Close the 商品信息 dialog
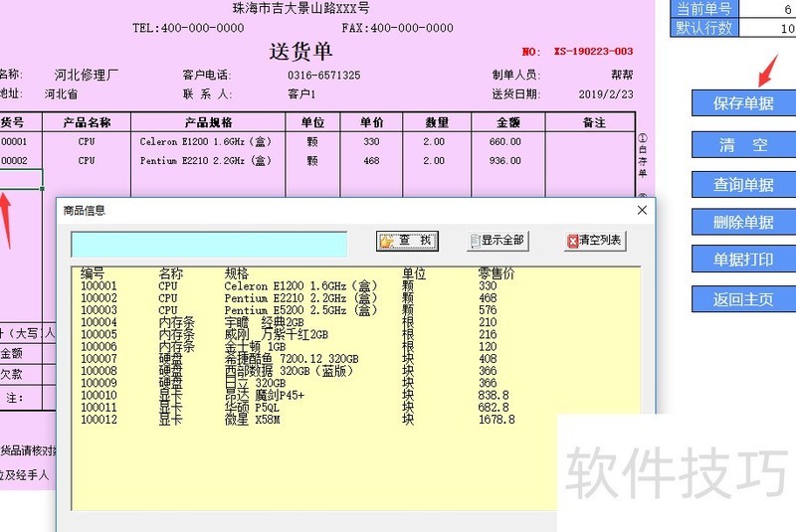The width and height of the screenshot is (796, 532). 642,210
